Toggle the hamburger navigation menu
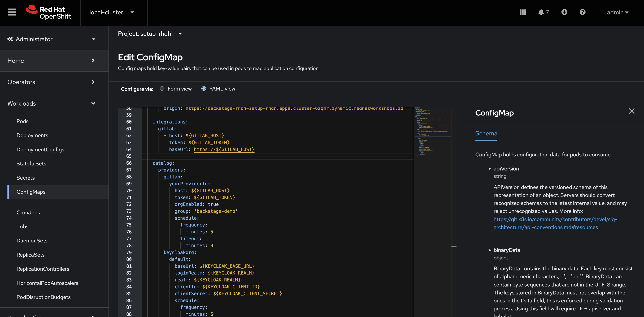This screenshot has width=644, height=317. (x=12, y=12)
